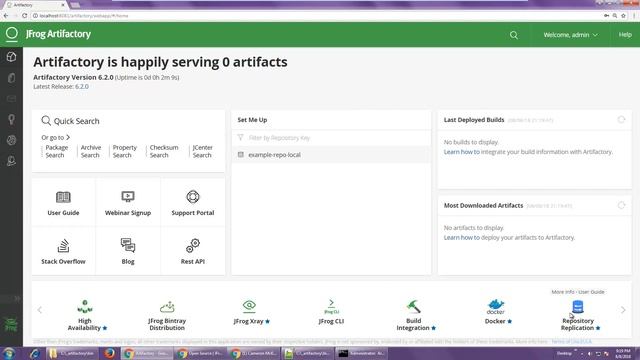Select the Artifactory browser tab
Viewport: 640px width, 360px height.
point(35,5)
